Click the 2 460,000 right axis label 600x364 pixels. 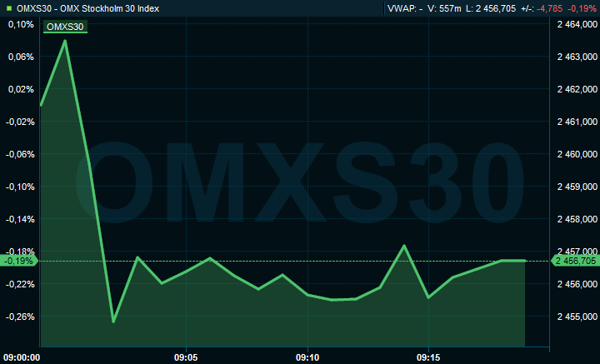coord(577,154)
